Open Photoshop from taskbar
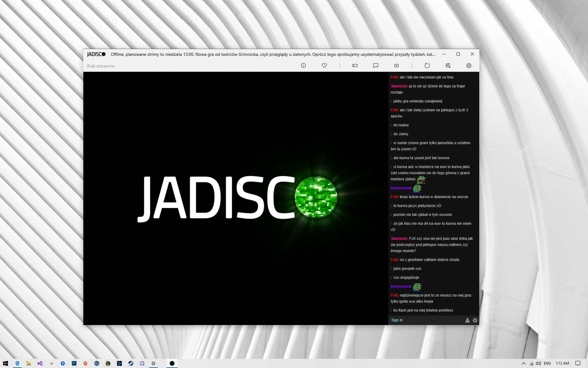 [x=74, y=363]
